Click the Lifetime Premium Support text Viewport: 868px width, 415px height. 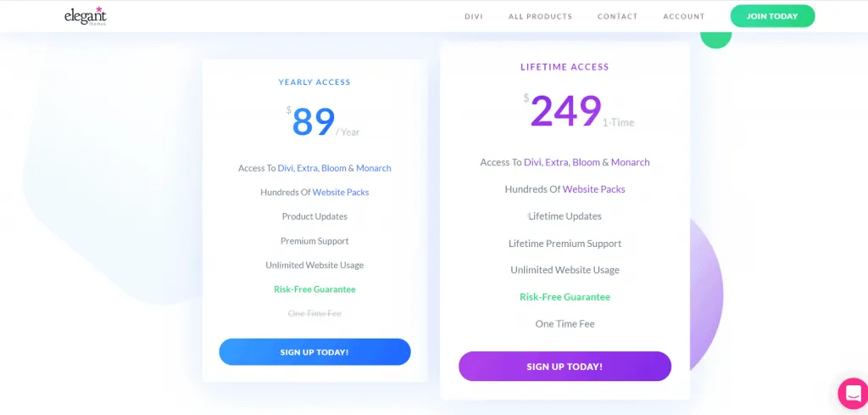565,244
